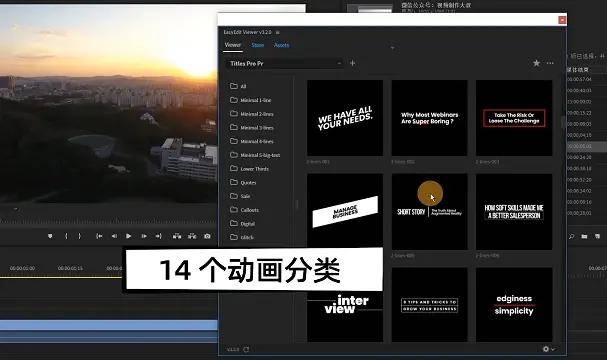Image resolution: width=607 pixels, height=360 pixels.
Task: Add a marker in program monitor
Action: click(50, 236)
